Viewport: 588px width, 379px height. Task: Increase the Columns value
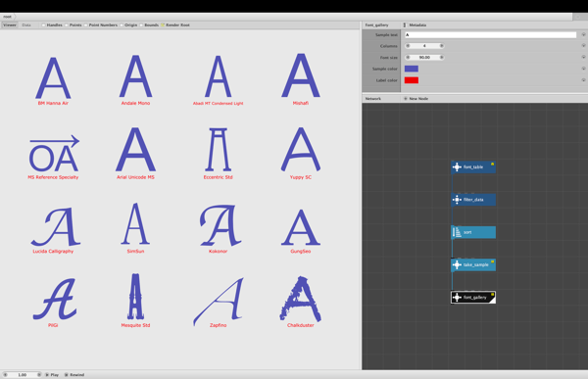(441, 46)
